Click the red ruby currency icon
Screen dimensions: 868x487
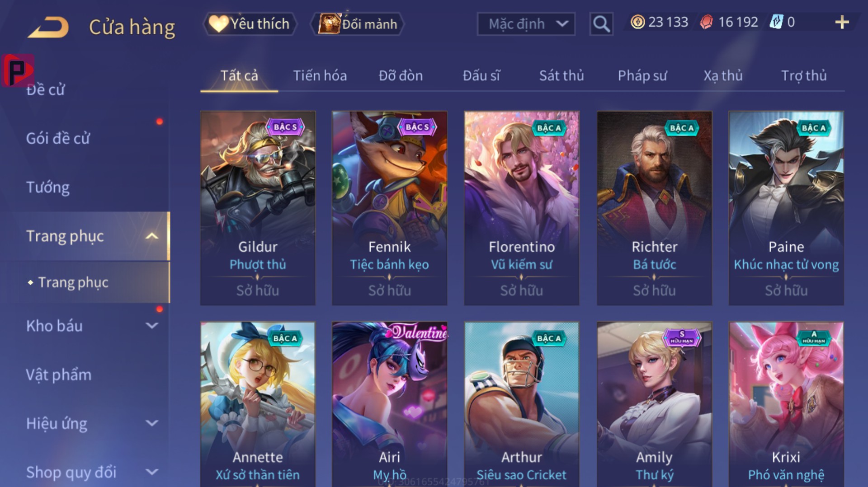pyautogui.click(x=706, y=22)
